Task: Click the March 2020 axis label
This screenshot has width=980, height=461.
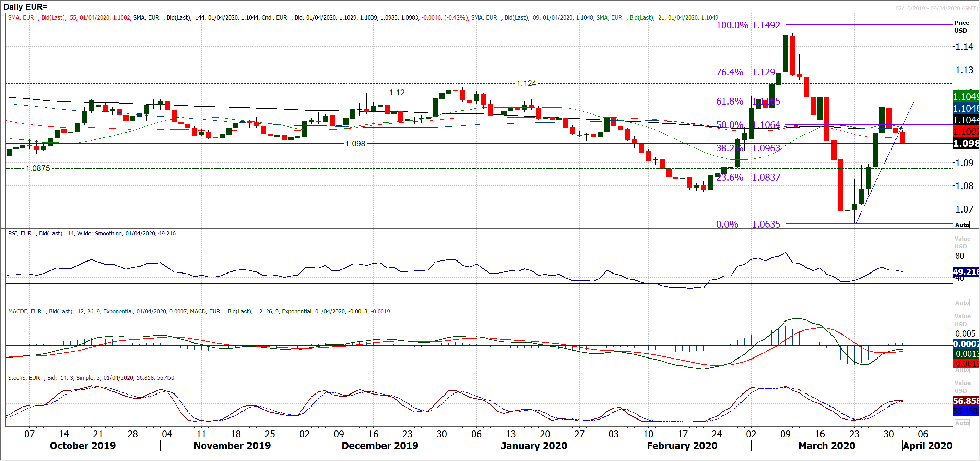Action: [x=827, y=446]
